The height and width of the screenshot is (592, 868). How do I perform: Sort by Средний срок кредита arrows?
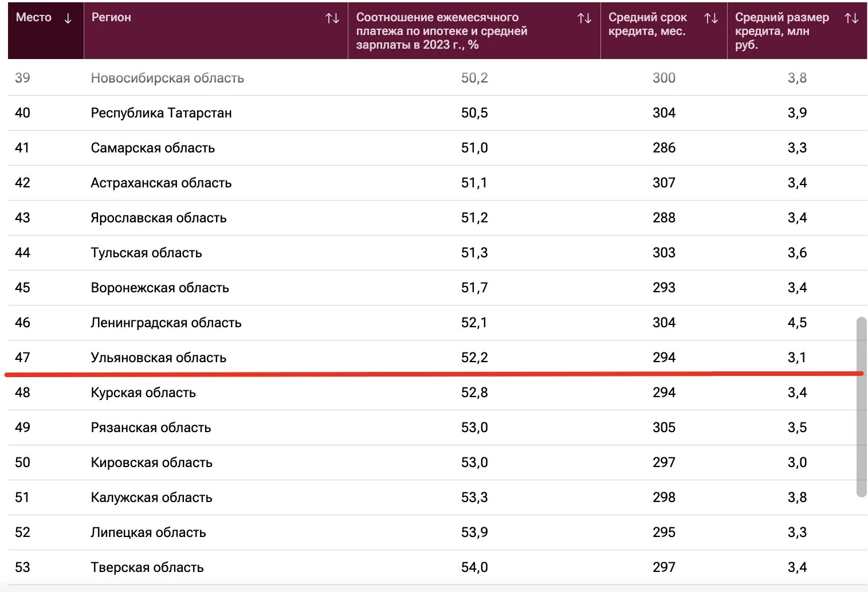tap(711, 18)
